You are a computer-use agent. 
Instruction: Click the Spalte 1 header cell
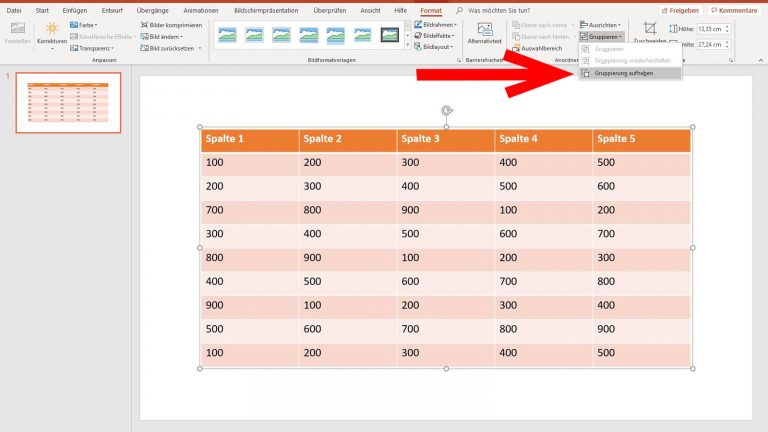(250, 139)
